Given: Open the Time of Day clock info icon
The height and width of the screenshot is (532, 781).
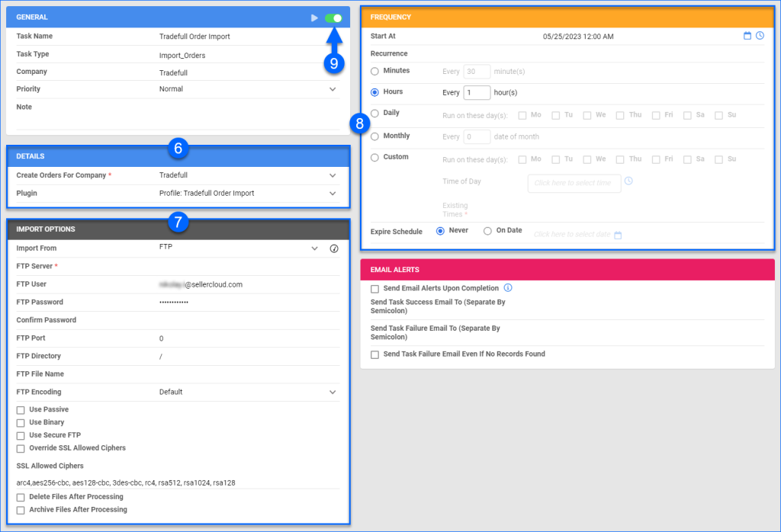Looking at the screenshot, I should [x=627, y=181].
